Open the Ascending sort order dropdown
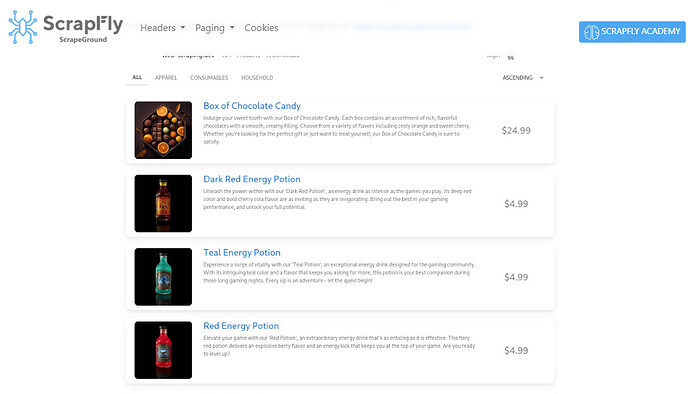Image resolution: width=690 pixels, height=394 pixels. (523, 77)
